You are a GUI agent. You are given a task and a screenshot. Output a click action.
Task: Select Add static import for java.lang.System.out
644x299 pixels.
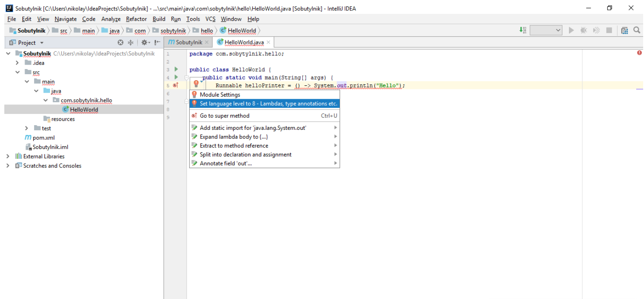(265, 128)
